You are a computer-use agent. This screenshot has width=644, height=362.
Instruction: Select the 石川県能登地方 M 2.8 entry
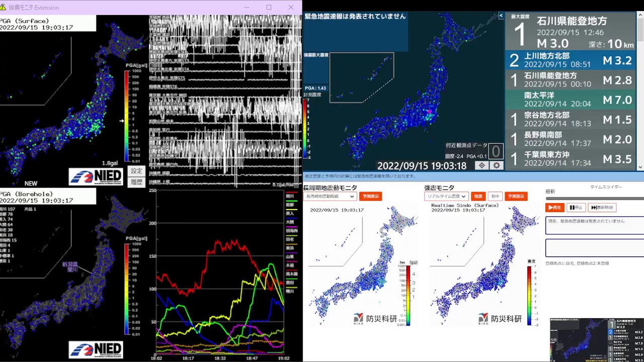[x=571, y=80]
